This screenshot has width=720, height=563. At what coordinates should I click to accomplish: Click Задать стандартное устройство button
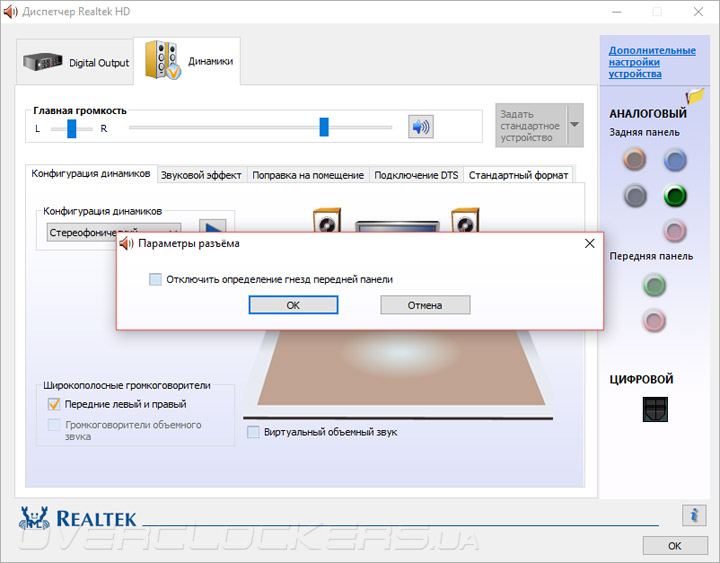tap(530, 125)
